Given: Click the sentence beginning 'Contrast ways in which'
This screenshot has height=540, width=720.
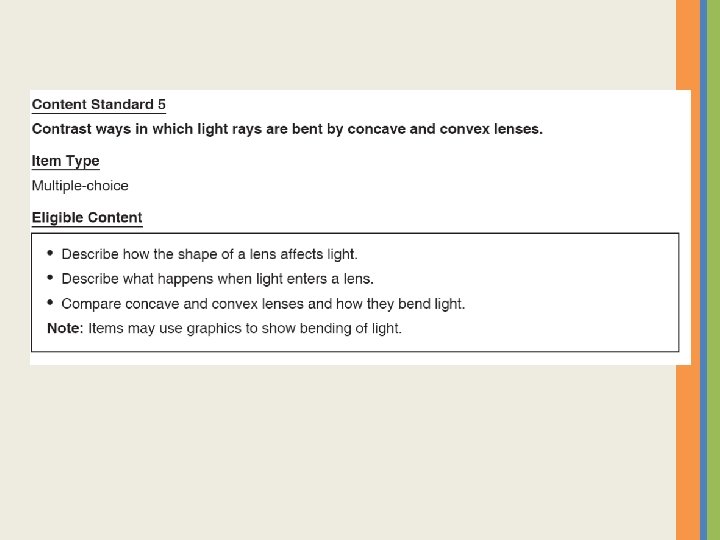Looking at the screenshot, I should [287, 129].
